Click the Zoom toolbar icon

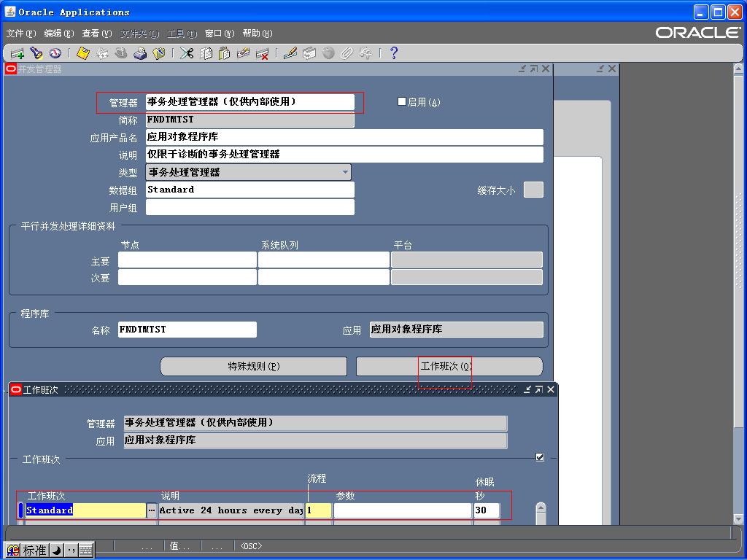pyautogui.click(x=309, y=53)
